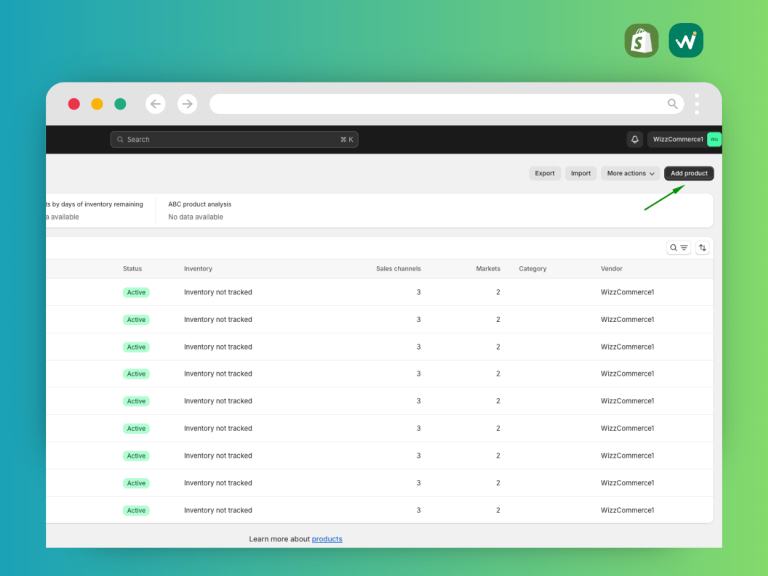
Task: Click the green WizzCommerce1 avatar badge
Action: 714,140
